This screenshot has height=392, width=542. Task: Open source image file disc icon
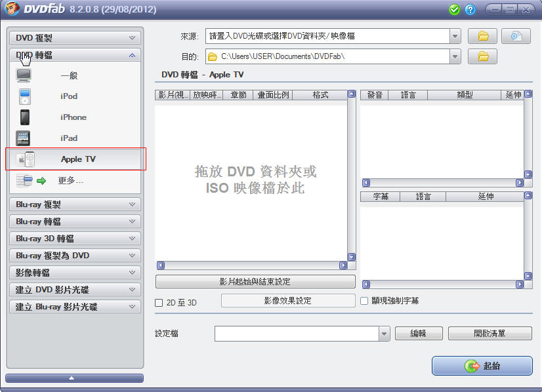coord(516,36)
